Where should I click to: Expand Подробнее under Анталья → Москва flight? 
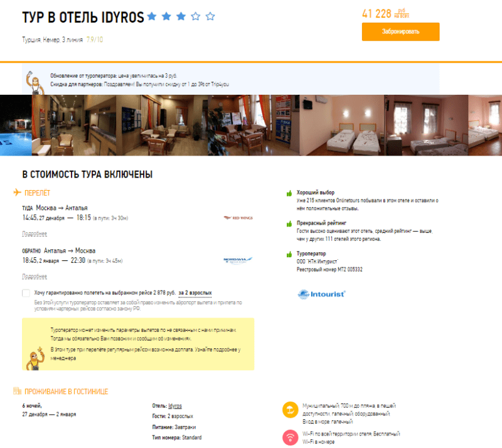click(x=35, y=276)
